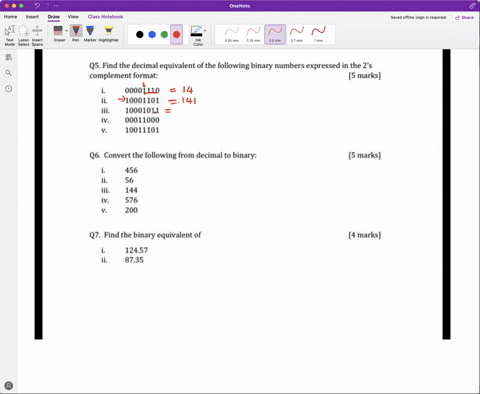
Task: Open the Eraser options dropdown arrow
Action: coord(66,31)
